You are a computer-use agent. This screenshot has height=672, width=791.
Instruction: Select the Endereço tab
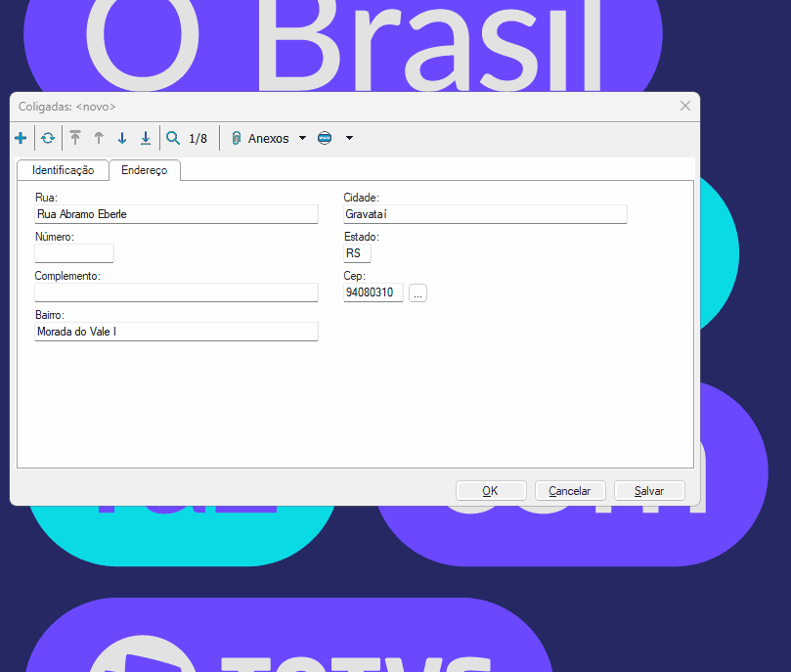click(145, 170)
